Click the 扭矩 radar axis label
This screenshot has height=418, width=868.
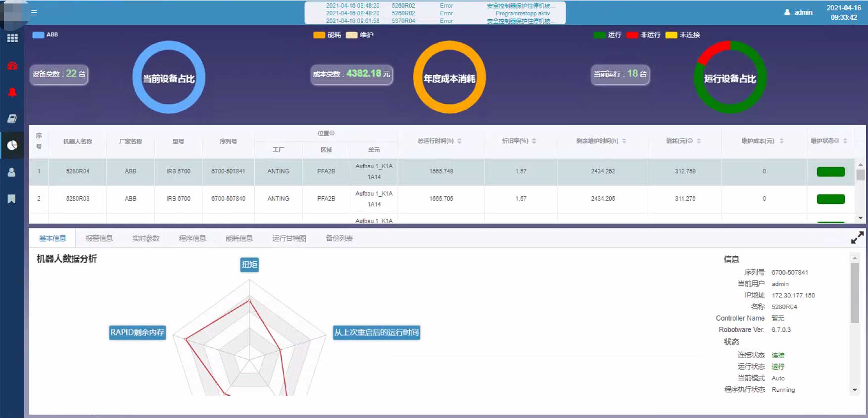click(249, 265)
